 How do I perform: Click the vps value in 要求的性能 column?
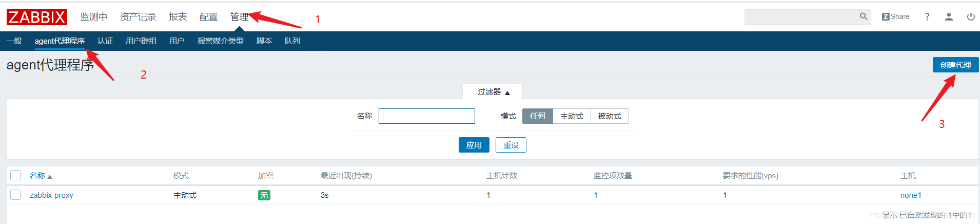coord(725,195)
